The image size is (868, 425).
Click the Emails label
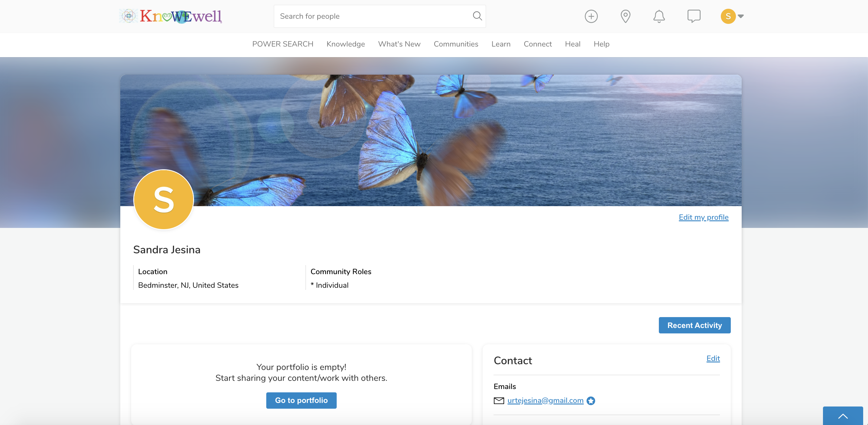click(x=504, y=387)
